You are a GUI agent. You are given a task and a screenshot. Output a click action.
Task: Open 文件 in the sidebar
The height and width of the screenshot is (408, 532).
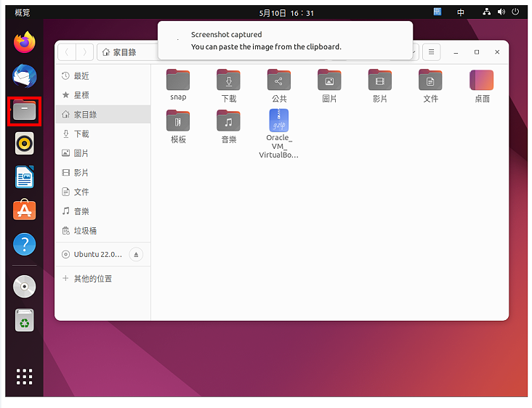(x=102, y=192)
